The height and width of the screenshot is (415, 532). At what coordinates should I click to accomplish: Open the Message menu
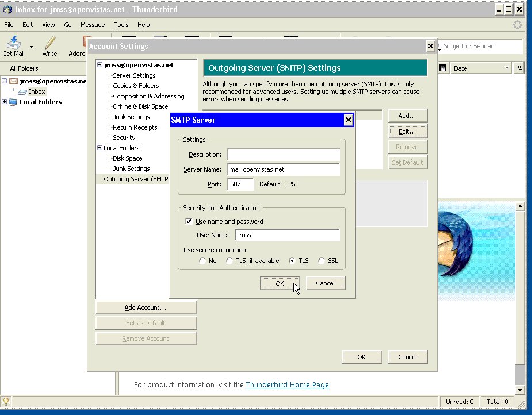tap(93, 25)
